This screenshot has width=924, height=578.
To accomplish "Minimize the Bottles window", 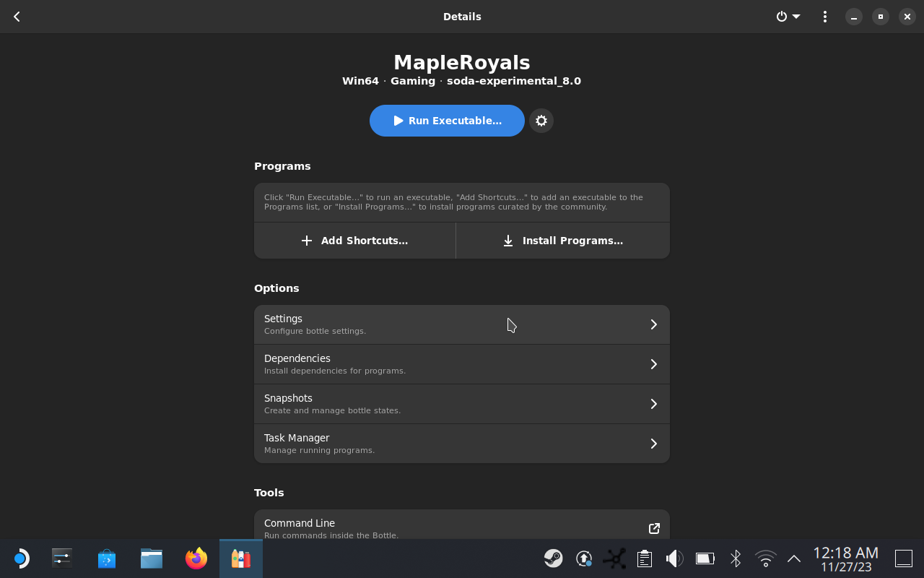I will point(854,17).
